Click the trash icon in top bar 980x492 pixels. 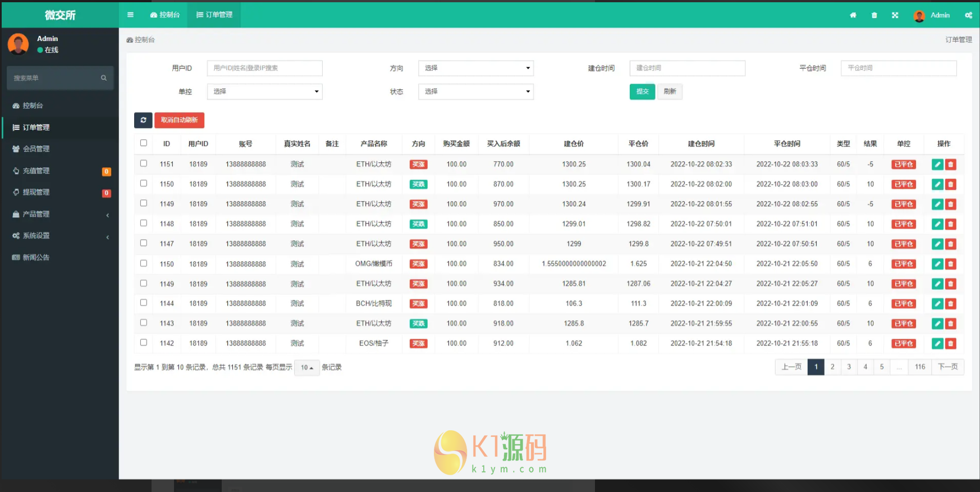(874, 15)
